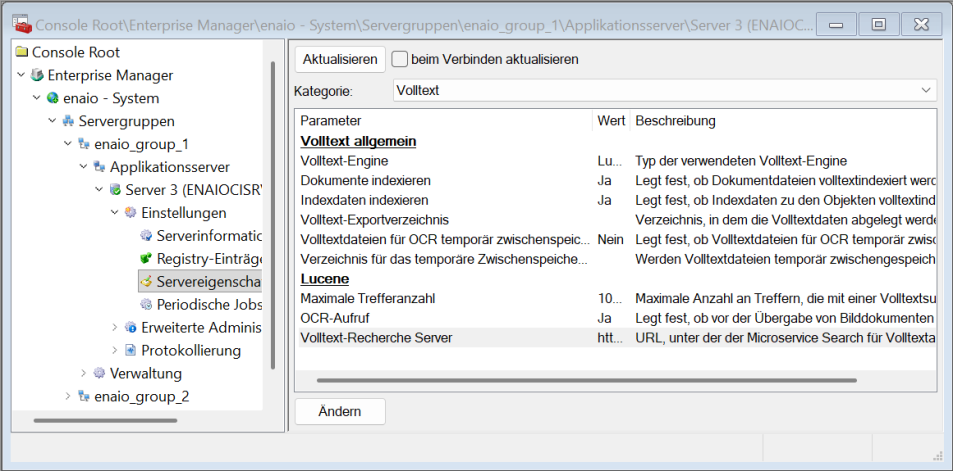Expand the Verwaltung tree node
The width and height of the screenshot is (953, 471).
coord(83,373)
